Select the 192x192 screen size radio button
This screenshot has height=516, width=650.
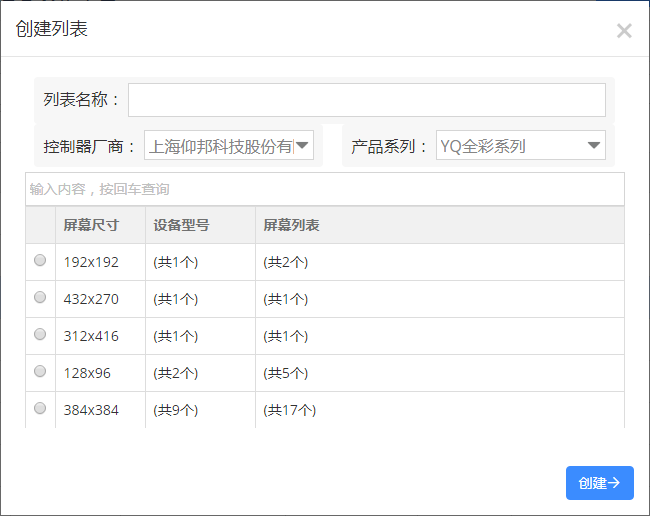(40, 260)
